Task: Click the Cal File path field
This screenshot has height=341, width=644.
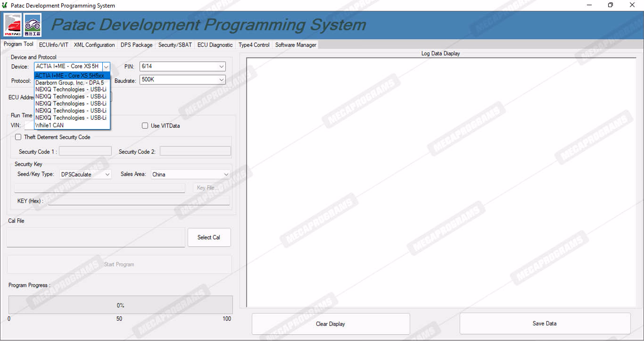Action: pos(96,237)
